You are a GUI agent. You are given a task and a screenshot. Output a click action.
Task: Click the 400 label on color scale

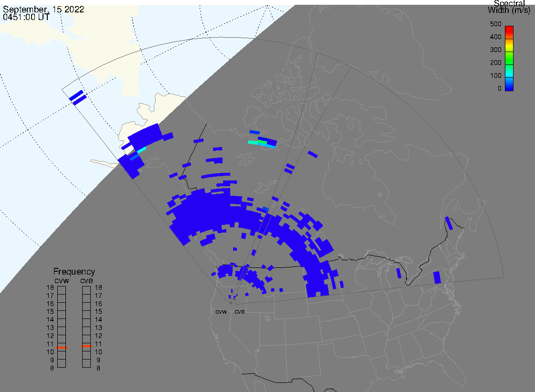(495, 37)
